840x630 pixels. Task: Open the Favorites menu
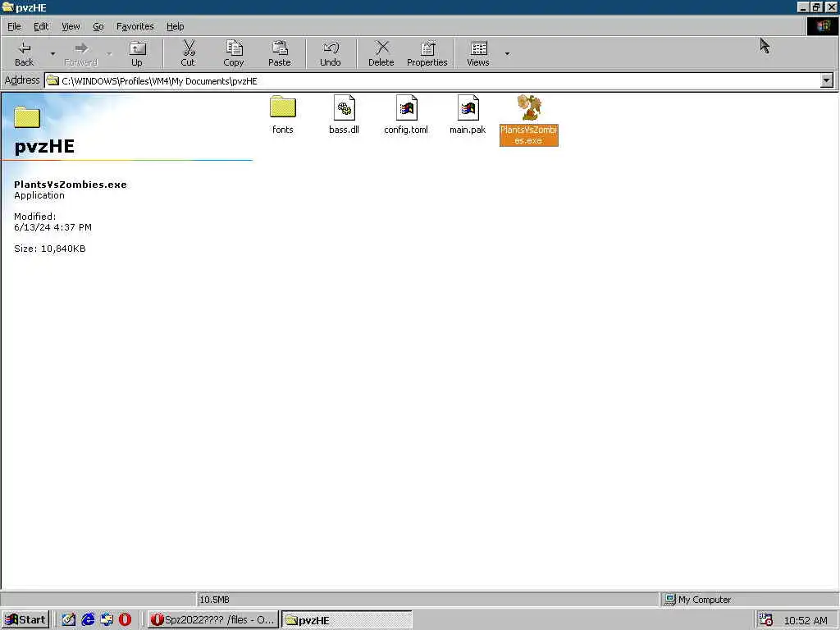135,26
